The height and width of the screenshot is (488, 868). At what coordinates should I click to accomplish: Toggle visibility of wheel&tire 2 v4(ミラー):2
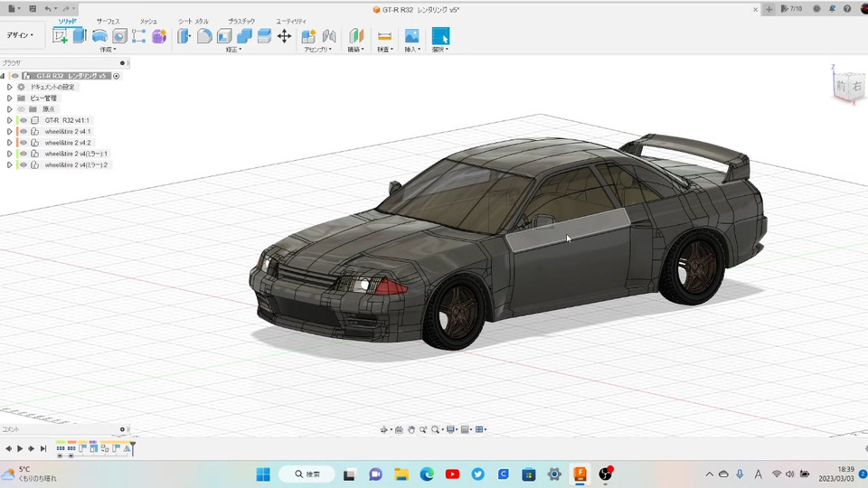pos(24,164)
